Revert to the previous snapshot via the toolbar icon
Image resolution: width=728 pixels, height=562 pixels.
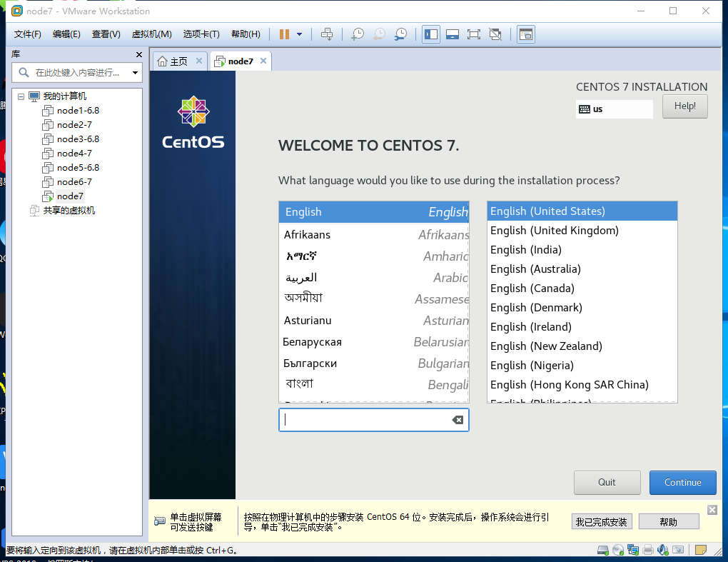click(x=379, y=34)
